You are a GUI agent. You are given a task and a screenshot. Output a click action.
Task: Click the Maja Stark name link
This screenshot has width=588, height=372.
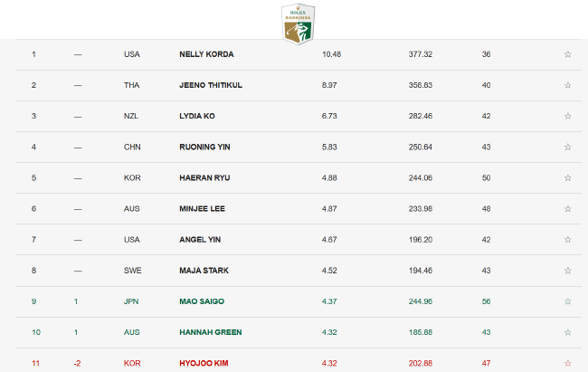204,271
